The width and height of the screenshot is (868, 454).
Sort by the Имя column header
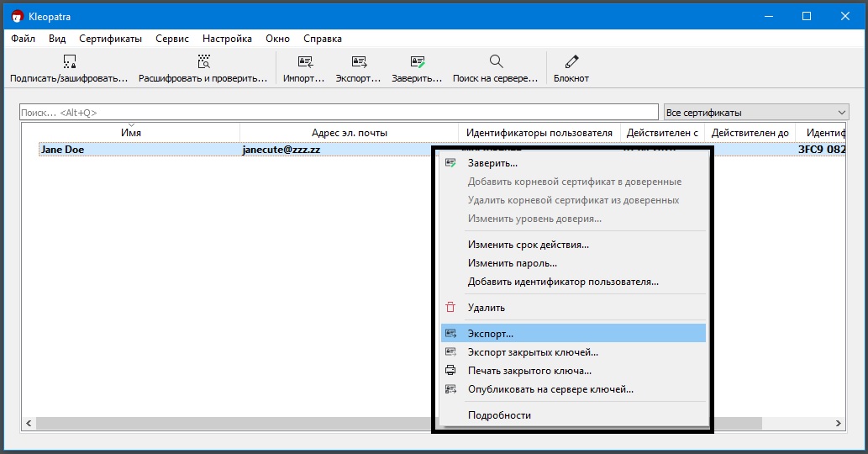point(131,133)
